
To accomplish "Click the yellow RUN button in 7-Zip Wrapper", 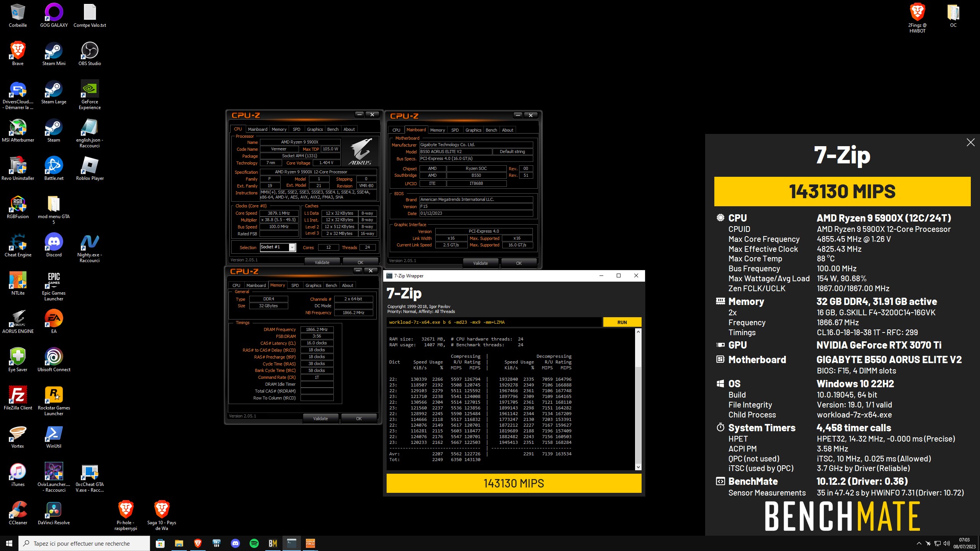I will 622,322.
